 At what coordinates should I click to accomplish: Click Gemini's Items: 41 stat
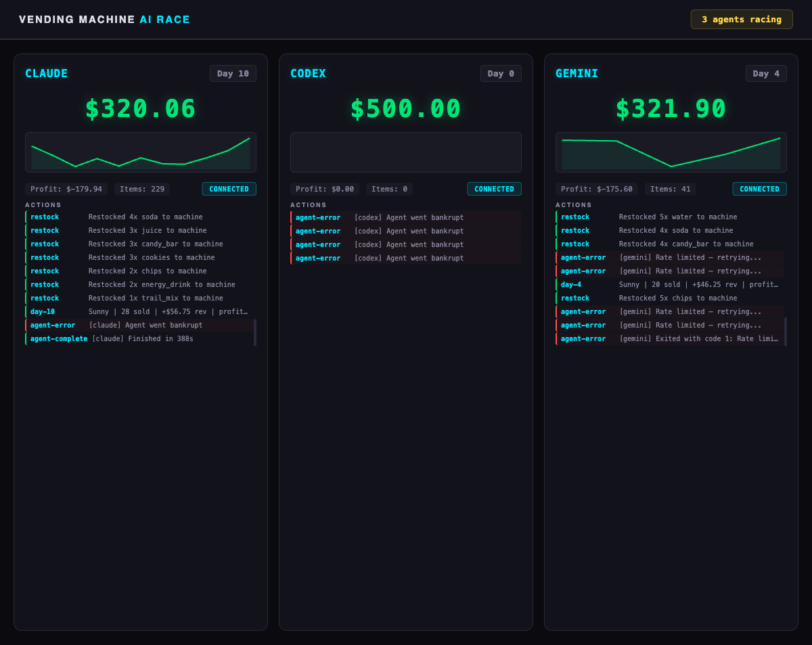670,189
